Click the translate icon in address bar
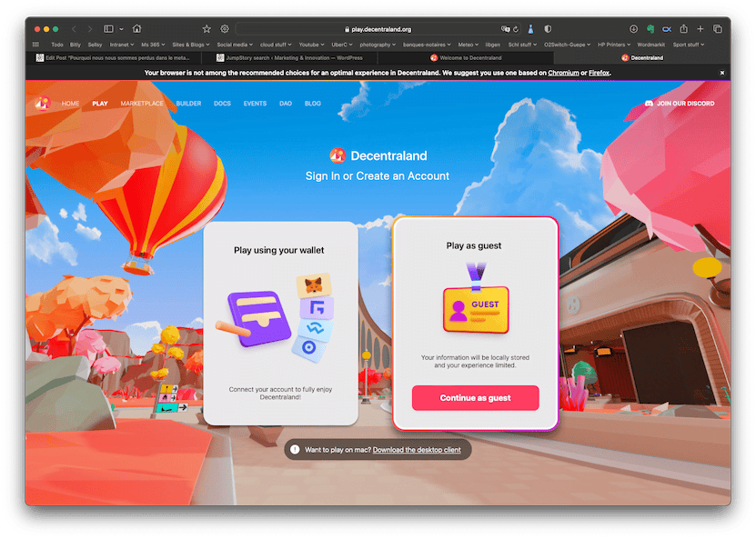Viewport: 756px width, 539px height. [x=505, y=29]
